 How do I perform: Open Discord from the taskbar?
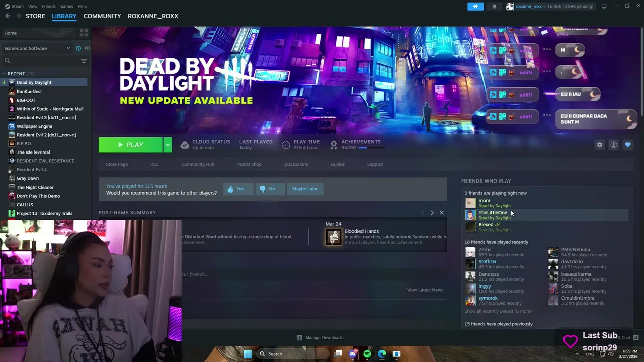[353, 354]
